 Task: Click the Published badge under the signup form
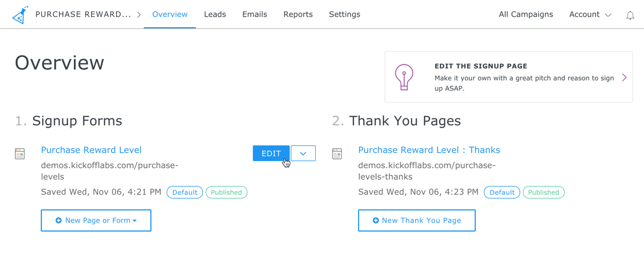pyautogui.click(x=226, y=193)
